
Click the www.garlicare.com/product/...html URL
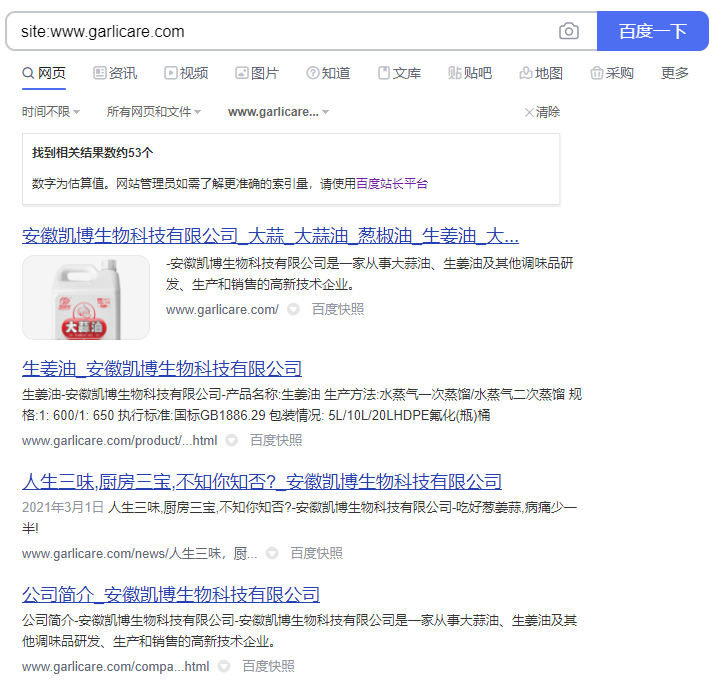[120, 441]
